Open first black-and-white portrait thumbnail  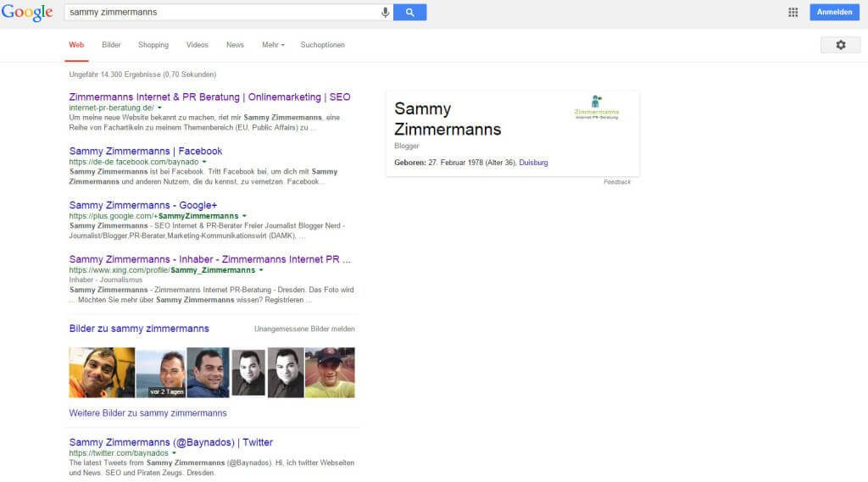point(248,373)
